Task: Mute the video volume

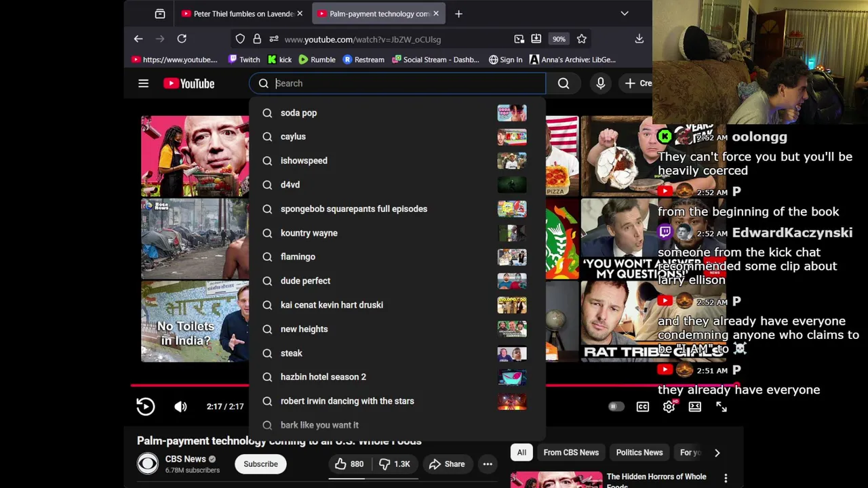Action: tap(180, 407)
